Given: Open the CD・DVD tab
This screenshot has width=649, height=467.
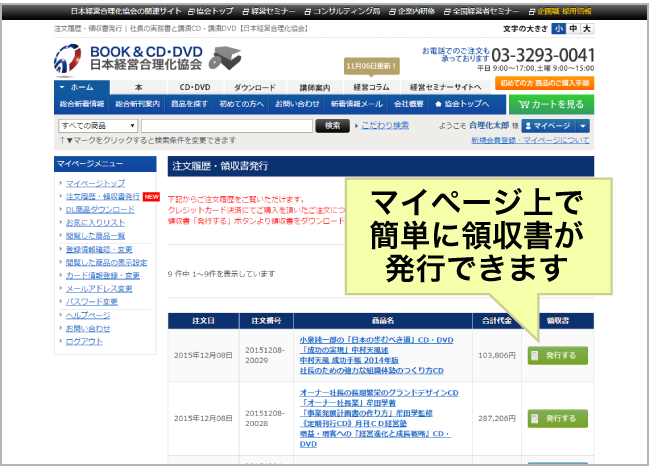Looking at the screenshot, I should [194, 87].
